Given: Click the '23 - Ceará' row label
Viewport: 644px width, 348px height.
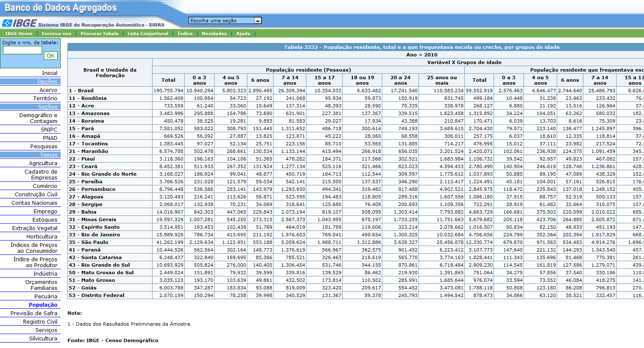Looking at the screenshot, I should coord(83,166).
